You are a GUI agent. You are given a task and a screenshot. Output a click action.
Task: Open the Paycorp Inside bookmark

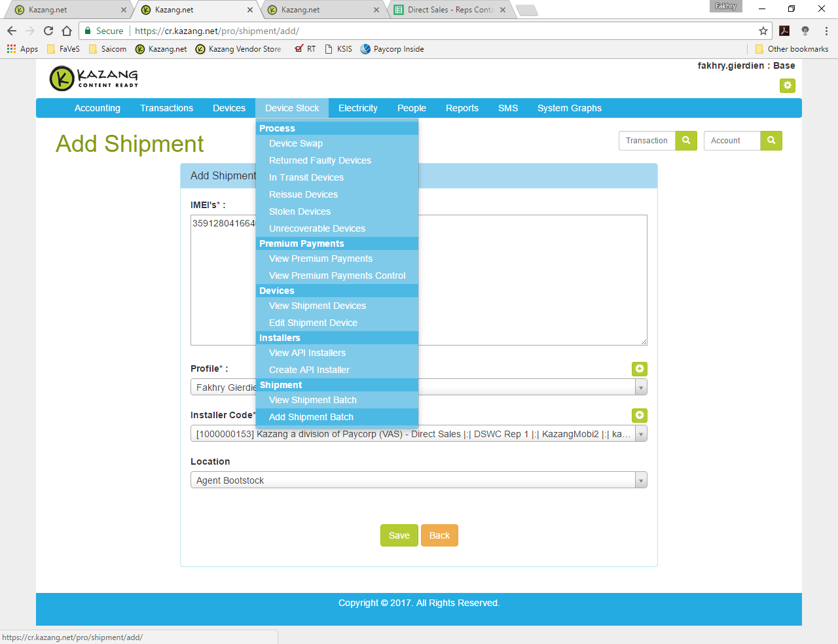click(x=392, y=49)
